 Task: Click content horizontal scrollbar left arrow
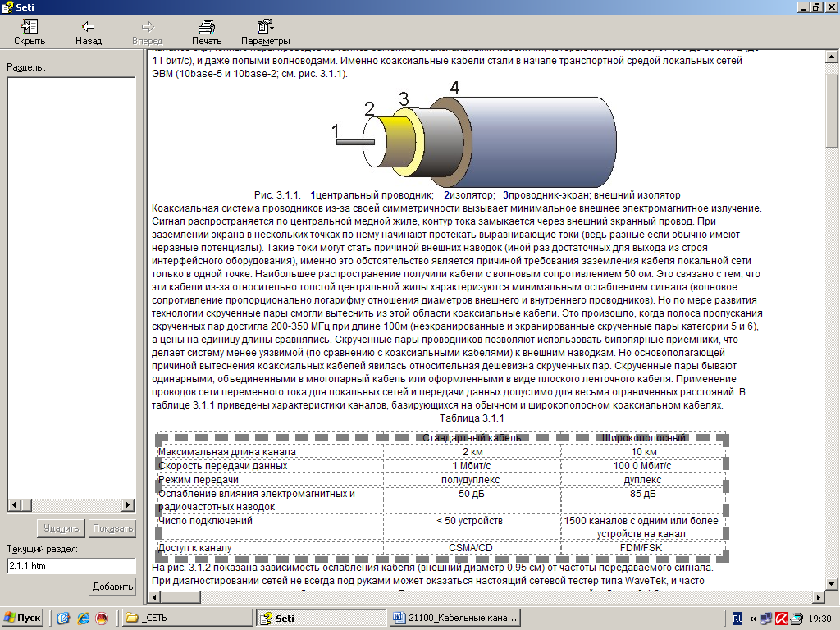(155, 597)
